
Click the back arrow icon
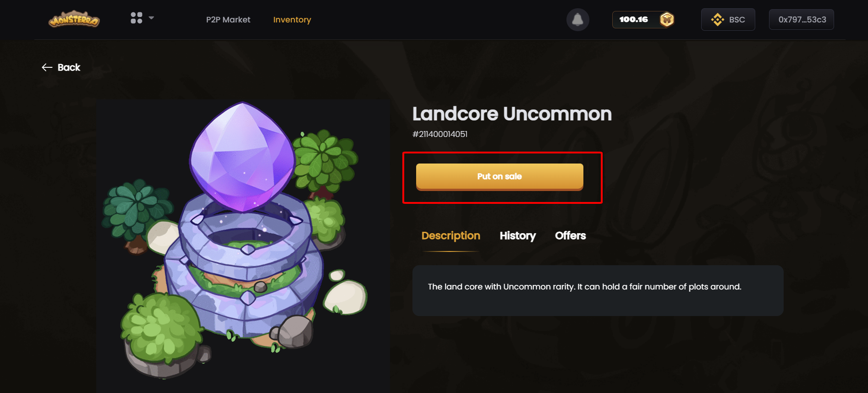click(x=47, y=67)
